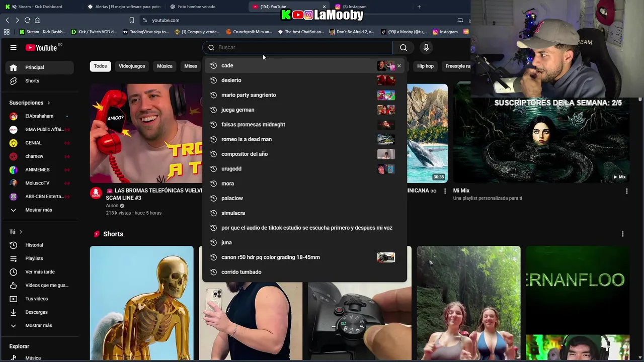This screenshot has height=362, width=644.
Task: Select 'palaciow' search suggestion
Action: coord(305,198)
